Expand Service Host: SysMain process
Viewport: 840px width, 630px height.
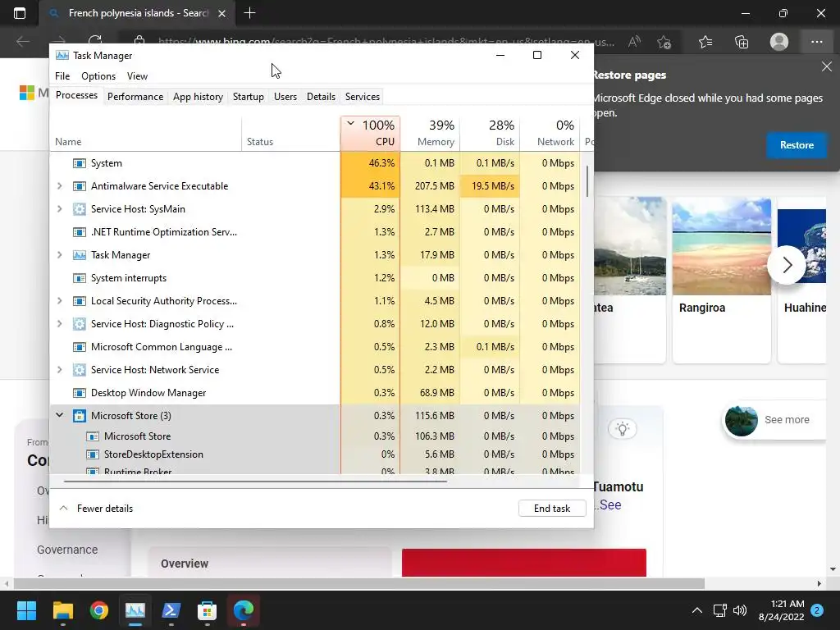point(59,209)
